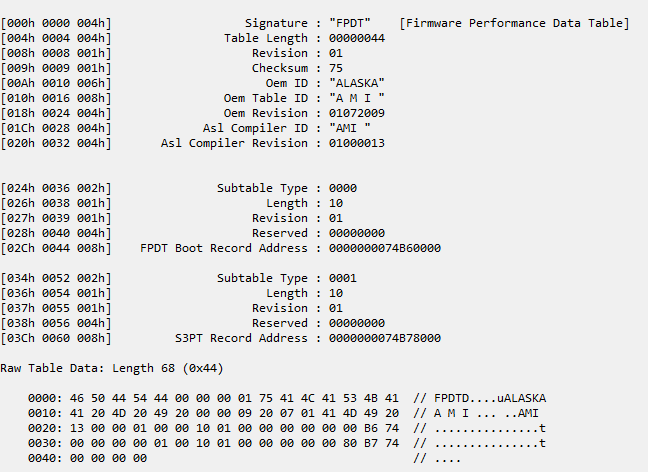The image size is (648, 472).
Task: Select Oem Revision value 01072009
Action: click(357, 113)
